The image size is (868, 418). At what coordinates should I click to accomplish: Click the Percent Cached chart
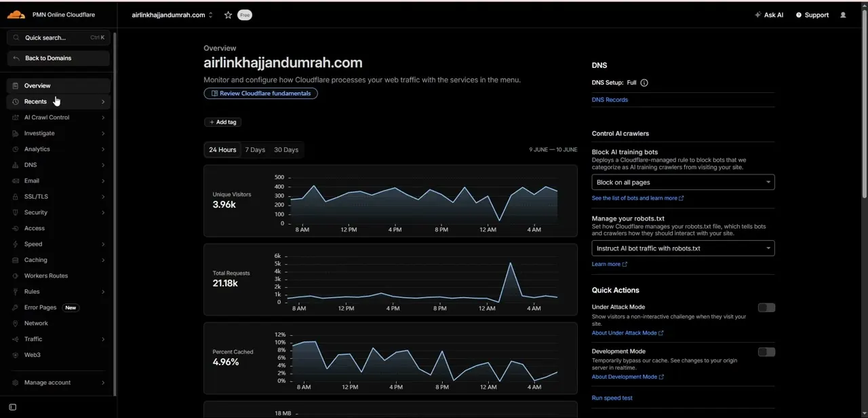[x=391, y=358]
